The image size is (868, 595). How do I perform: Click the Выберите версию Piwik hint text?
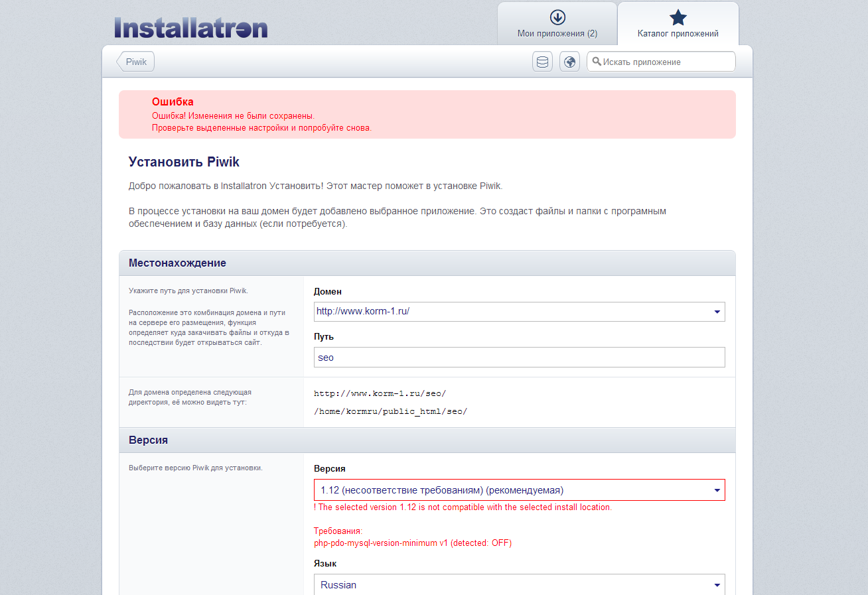(x=196, y=468)
